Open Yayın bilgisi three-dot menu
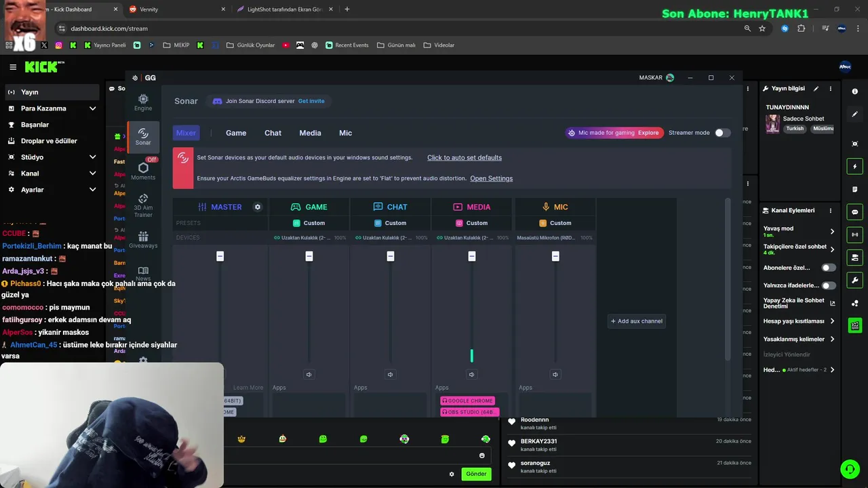This screenshot has width=868, height=488. pos(830,89)
